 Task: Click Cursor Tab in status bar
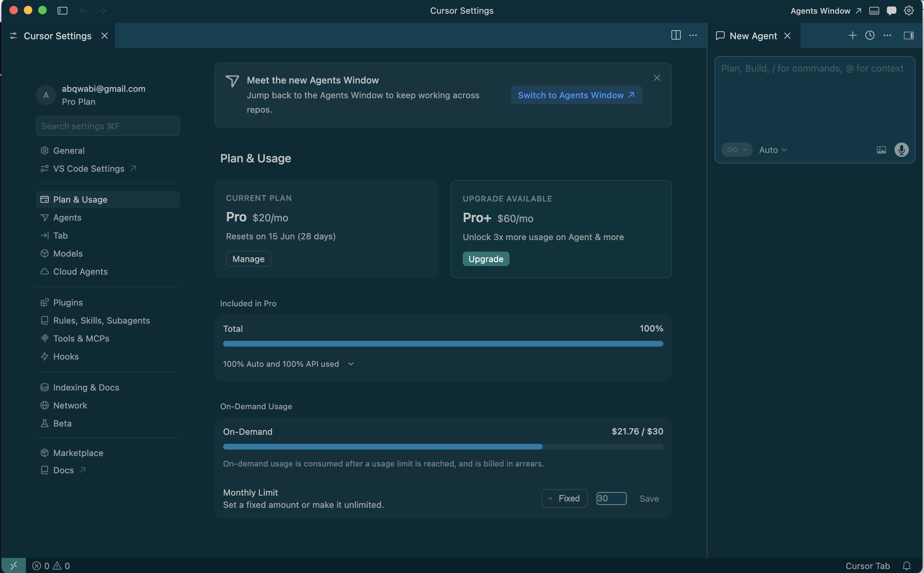[x=868, y=565]
